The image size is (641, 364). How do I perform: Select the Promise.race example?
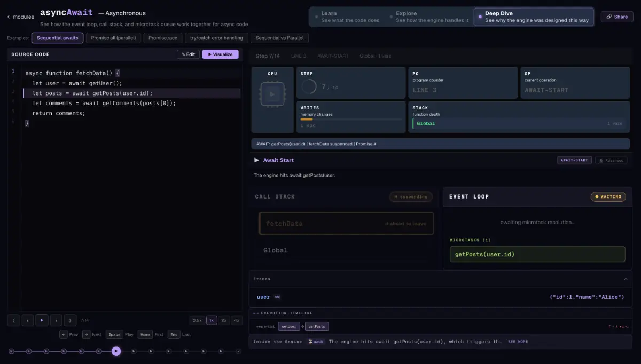coord(163,38)
